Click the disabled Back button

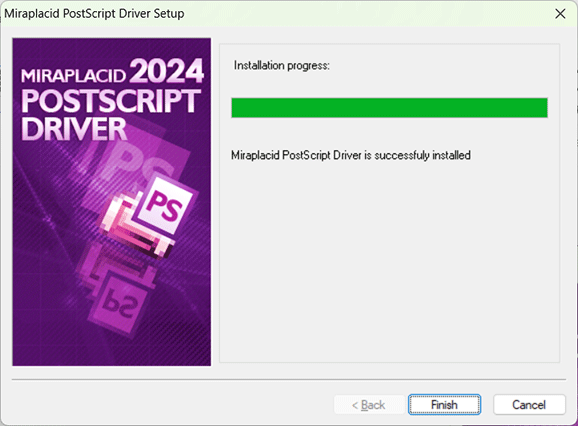pyautogui.click(x=369, y=405)
